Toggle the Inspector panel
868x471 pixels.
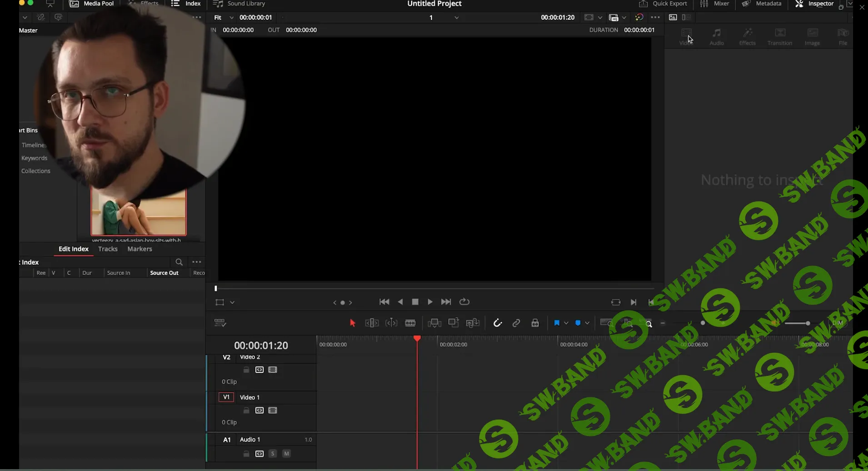(814, 4)
